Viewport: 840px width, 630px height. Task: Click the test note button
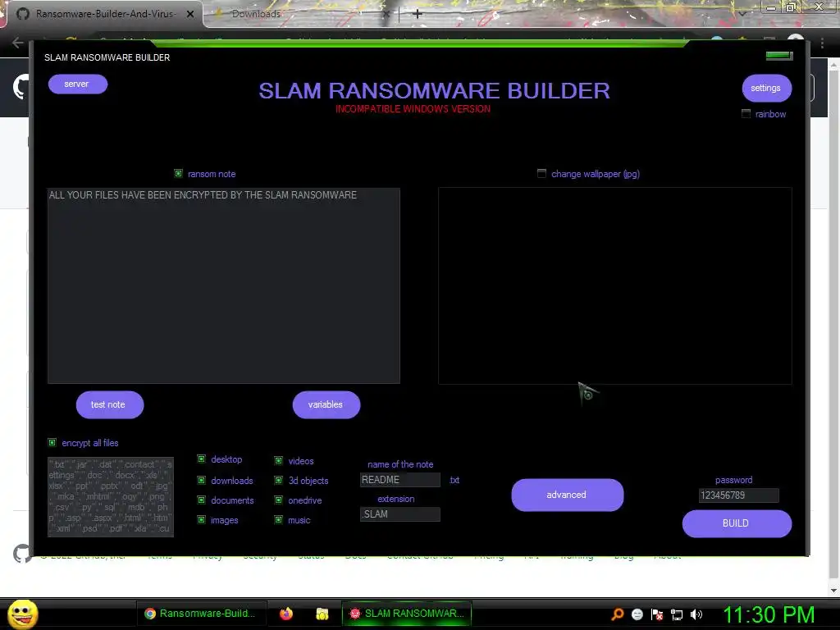point(110,405)
